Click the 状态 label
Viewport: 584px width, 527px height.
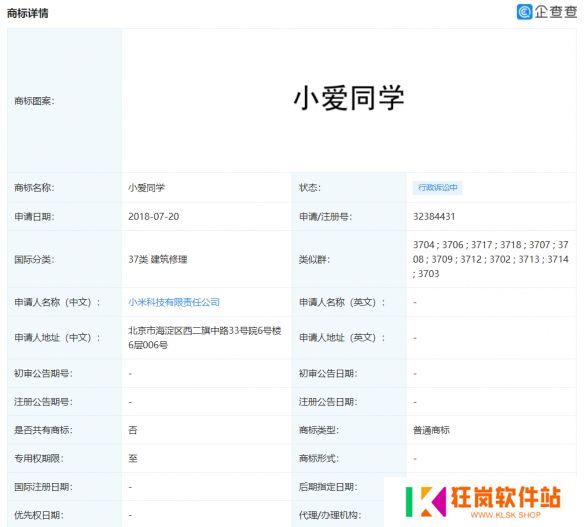(310, 188)
